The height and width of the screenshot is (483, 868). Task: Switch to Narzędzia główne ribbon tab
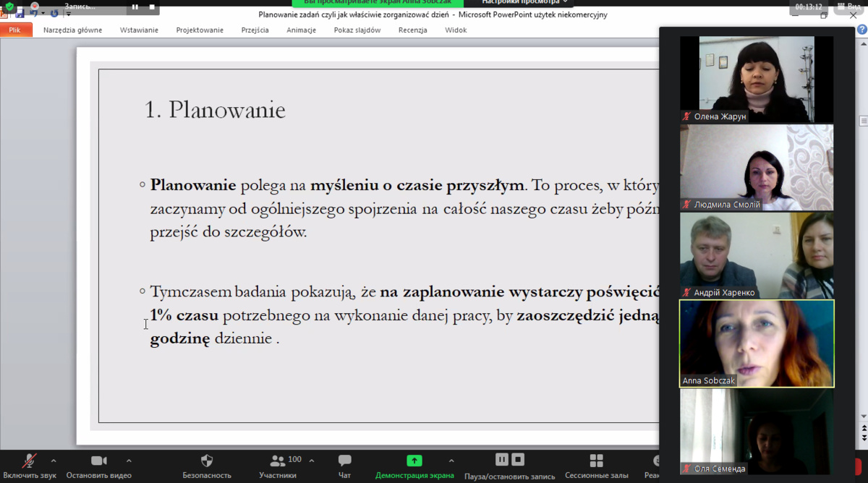pyautogui.click(x=72, y=30)
